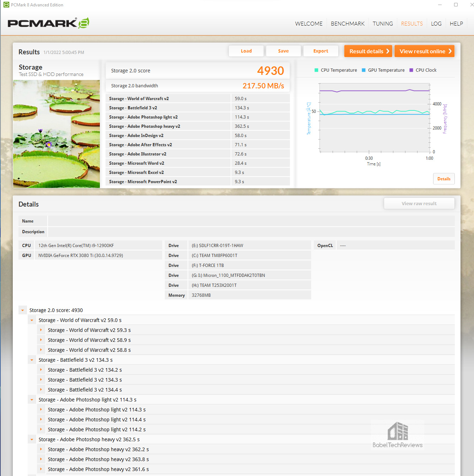Click the bandwidth value 217.50 MB/s
The image size is (474, 476).
coord(263,86)
